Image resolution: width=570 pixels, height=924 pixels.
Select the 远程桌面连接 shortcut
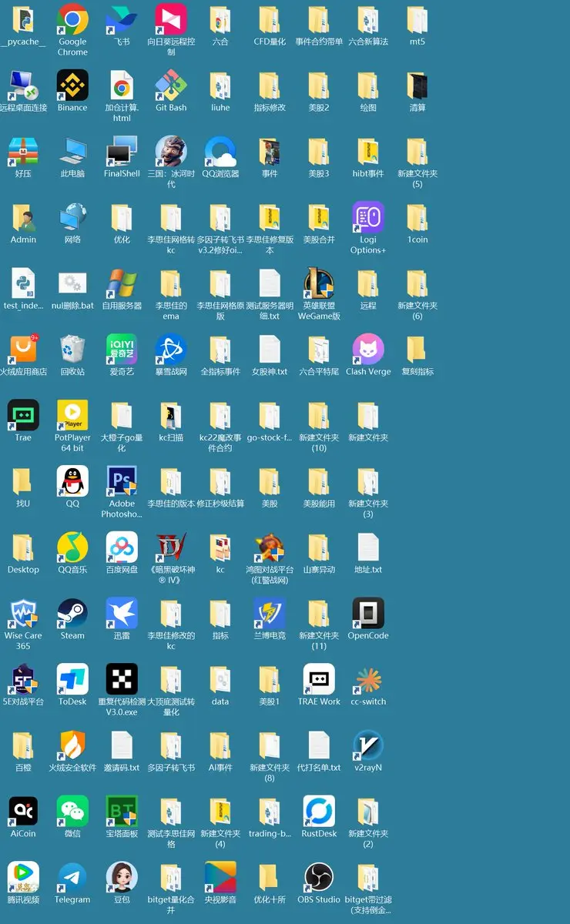coord(23,85)
